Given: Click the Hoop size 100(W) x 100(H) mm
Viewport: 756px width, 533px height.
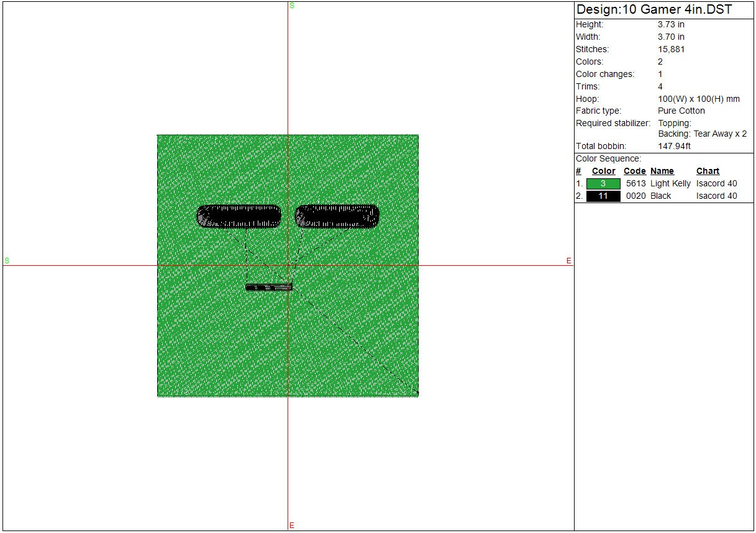Looking at the screenshot, I should 699,99.
